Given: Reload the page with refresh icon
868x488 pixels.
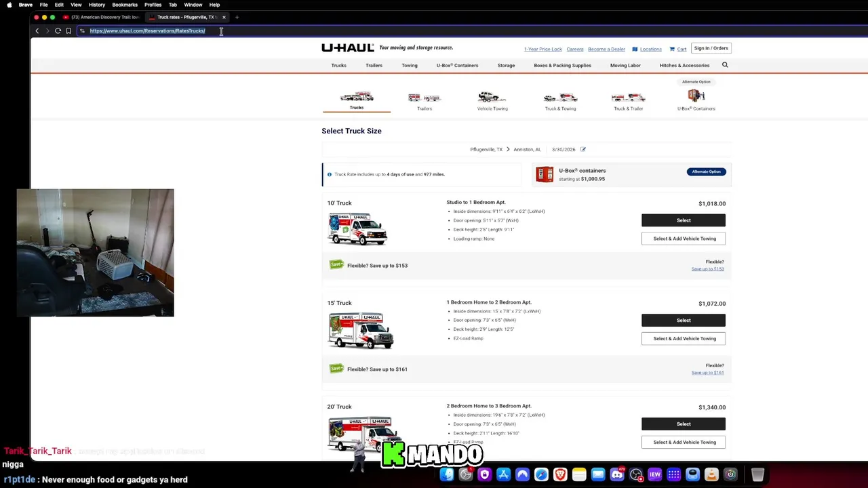Looking at the screenshot, I should click(x=58, y=30).
